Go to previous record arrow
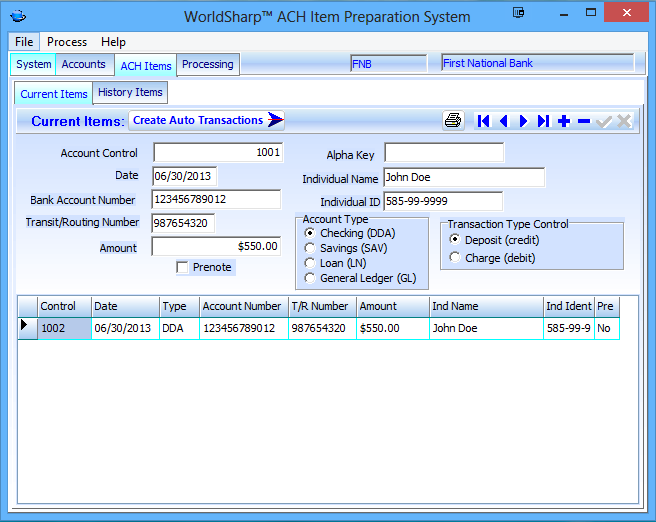 tap(503, 121)
